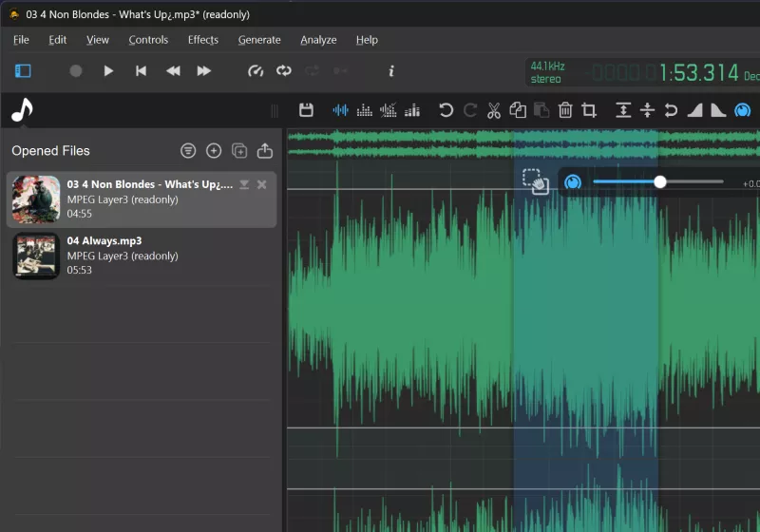760x532 pixels.
Task: Expand options arrow on What's Up file
Action: (x=244, y=184)
